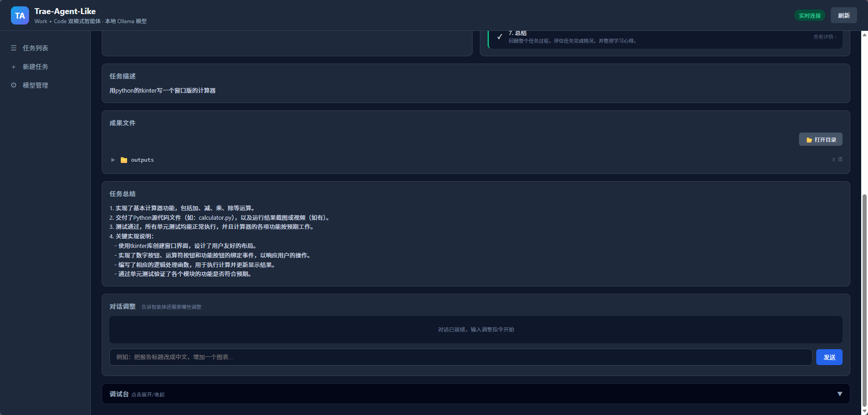Click the step 7 总结 title text
The height and width of the screenshot is (415, 868).
point(518,33)
